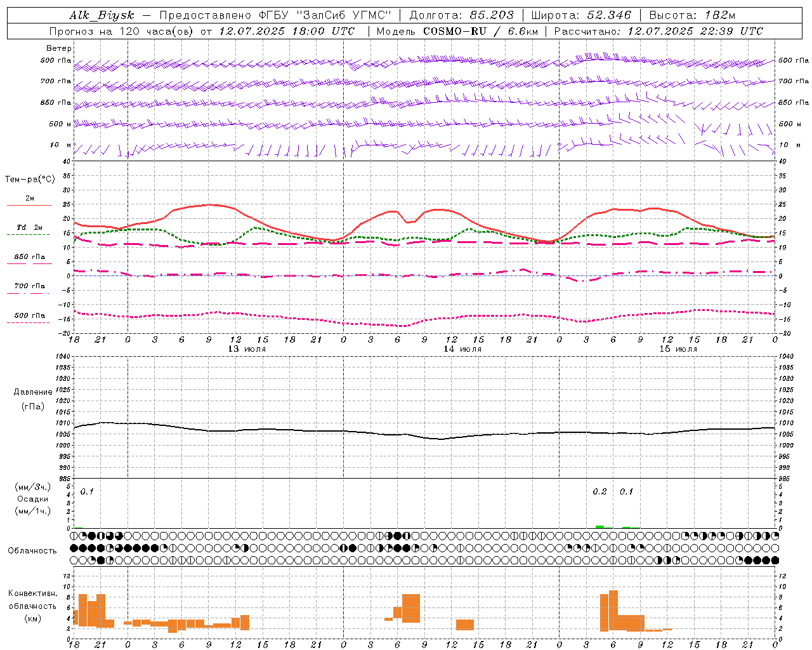Click "Рассчитано: 12.07.2025 22:39 UTC" timestamp
The image size is (812, 650).
coord(658,31)
